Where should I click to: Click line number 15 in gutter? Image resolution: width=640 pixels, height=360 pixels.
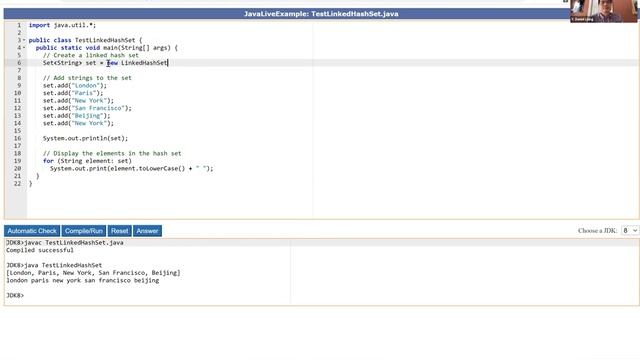17,131
